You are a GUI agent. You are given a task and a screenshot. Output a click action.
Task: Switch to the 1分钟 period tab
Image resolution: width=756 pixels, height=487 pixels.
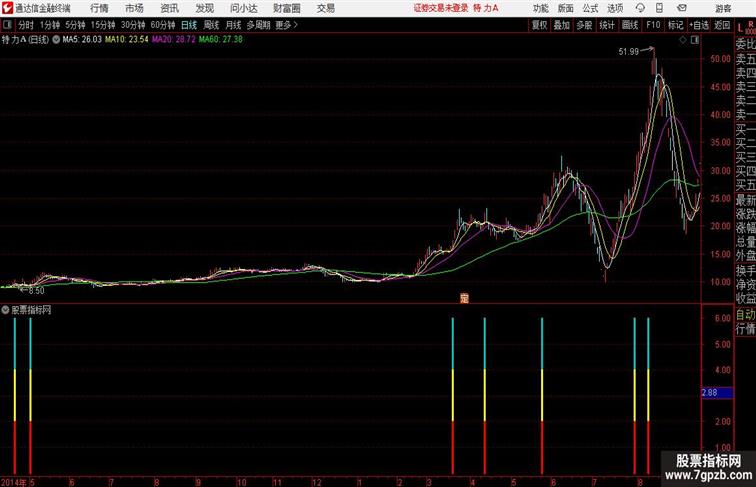[50, 25]
